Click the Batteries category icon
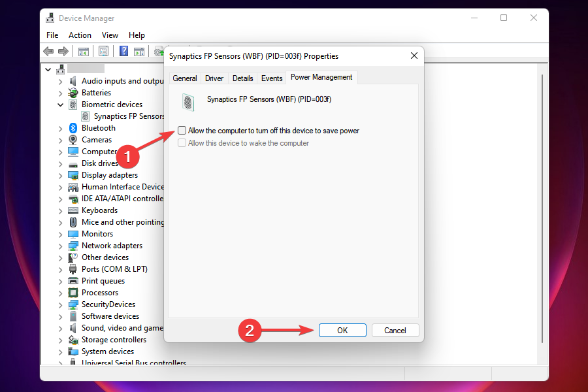Viewport: 588px width, 392px height. tap(73, 93)
